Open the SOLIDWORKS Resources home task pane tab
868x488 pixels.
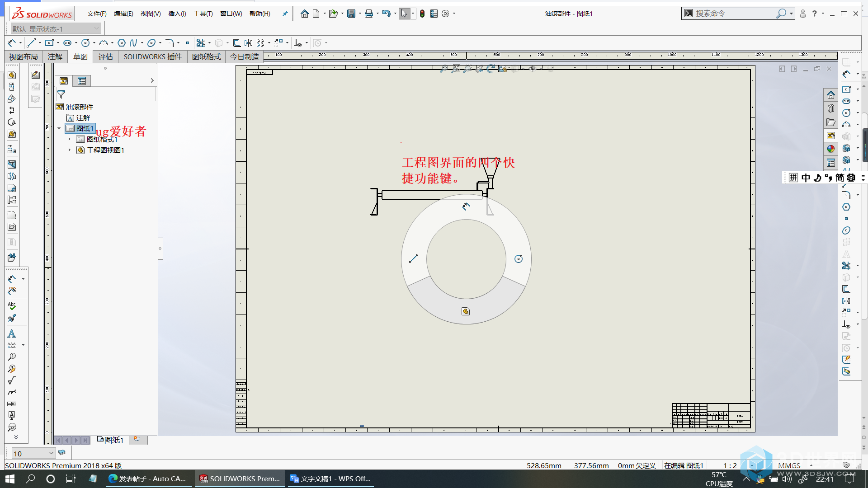(x=831, y=95)
